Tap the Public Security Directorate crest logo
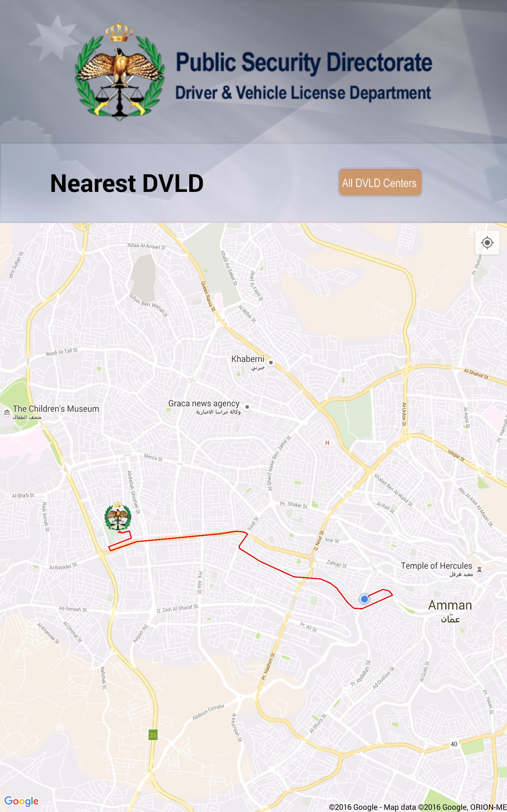Viewport: 507px width, 812px height. click(119, 71)
